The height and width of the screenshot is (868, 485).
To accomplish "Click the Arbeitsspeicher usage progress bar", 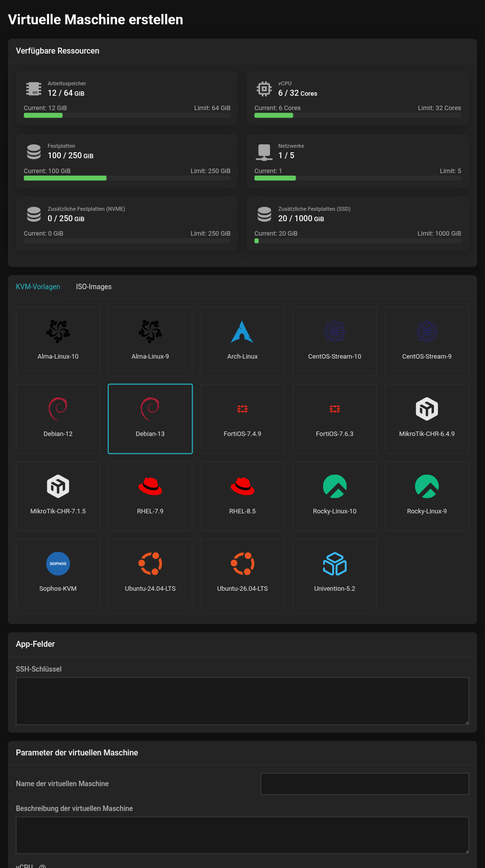I will (127, 116).
